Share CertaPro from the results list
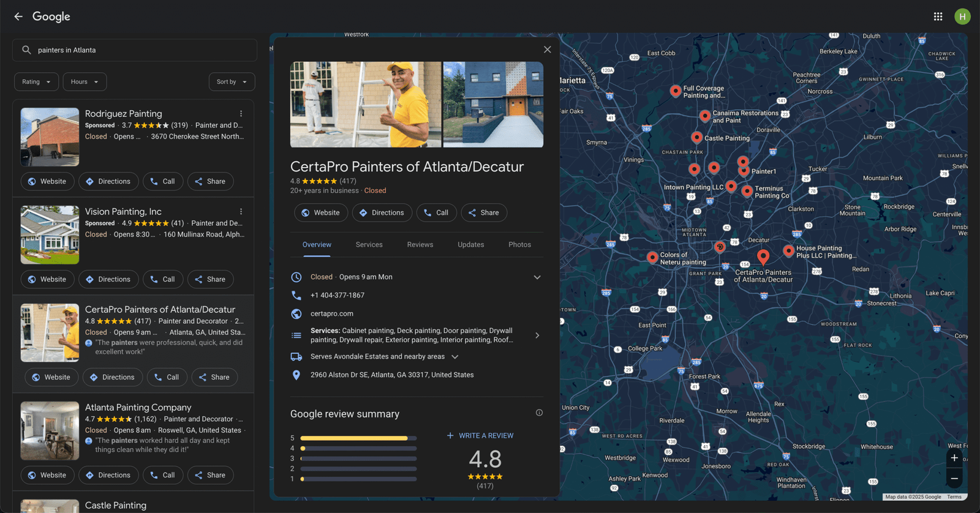 click(214, 378)
